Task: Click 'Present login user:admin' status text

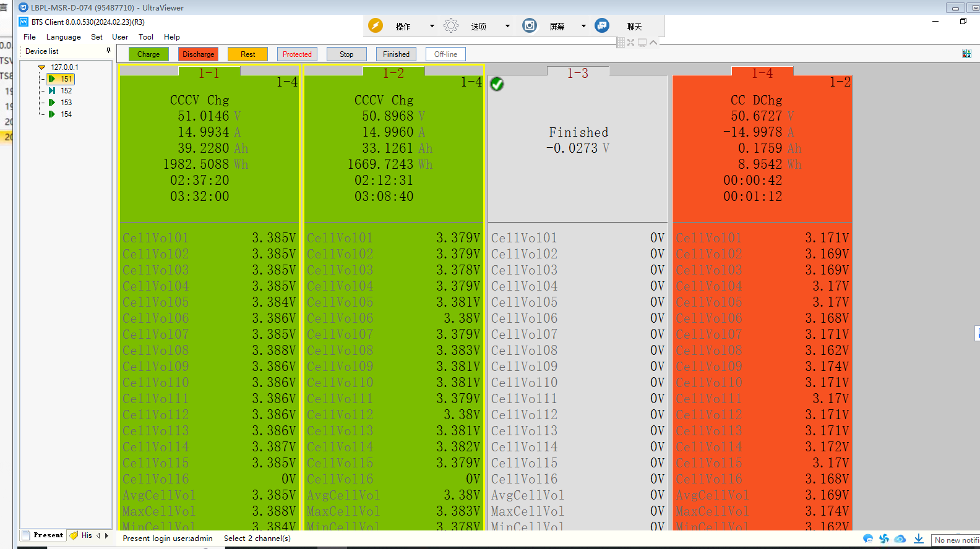Action: click(168, 538)
